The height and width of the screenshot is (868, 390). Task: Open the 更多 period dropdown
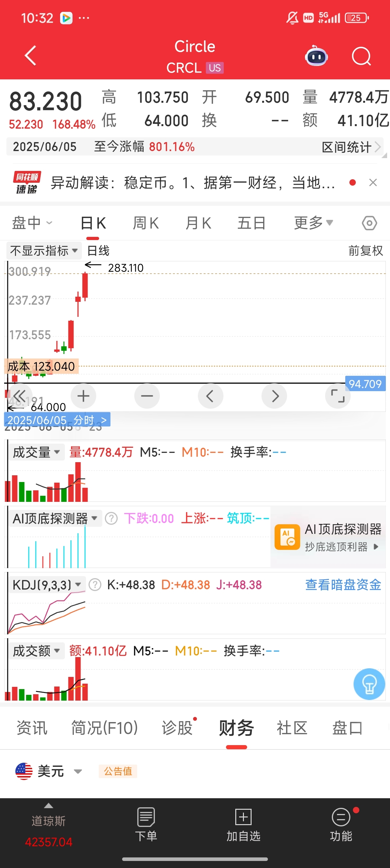tap(313, 223)
